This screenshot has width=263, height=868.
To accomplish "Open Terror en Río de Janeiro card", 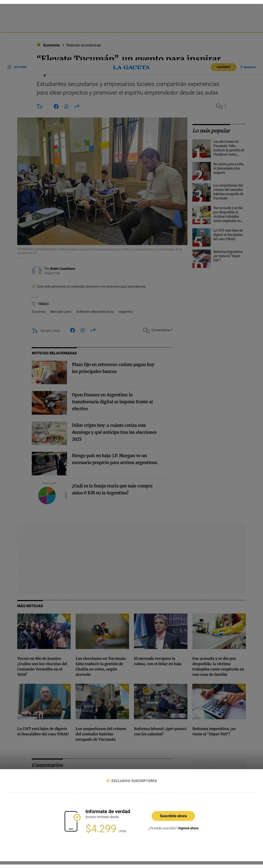I will tap(42, 666).
